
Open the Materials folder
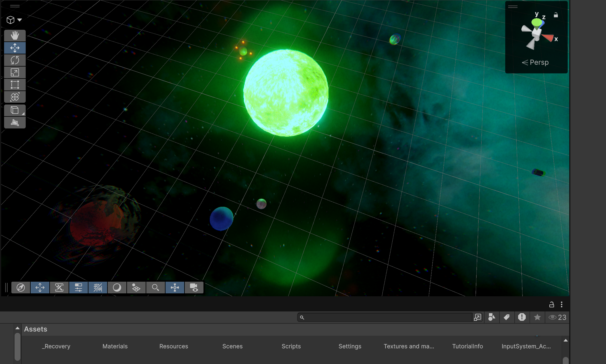click(x=115, y=346)
